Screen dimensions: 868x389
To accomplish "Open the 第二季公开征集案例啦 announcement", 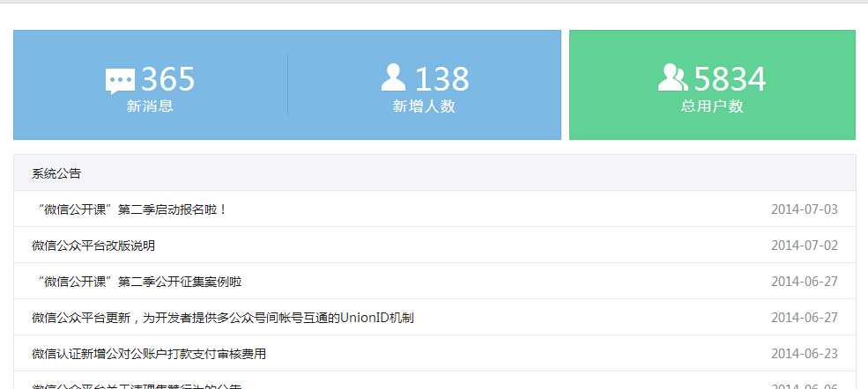I will pyautogui.click(x=137, y=282).
